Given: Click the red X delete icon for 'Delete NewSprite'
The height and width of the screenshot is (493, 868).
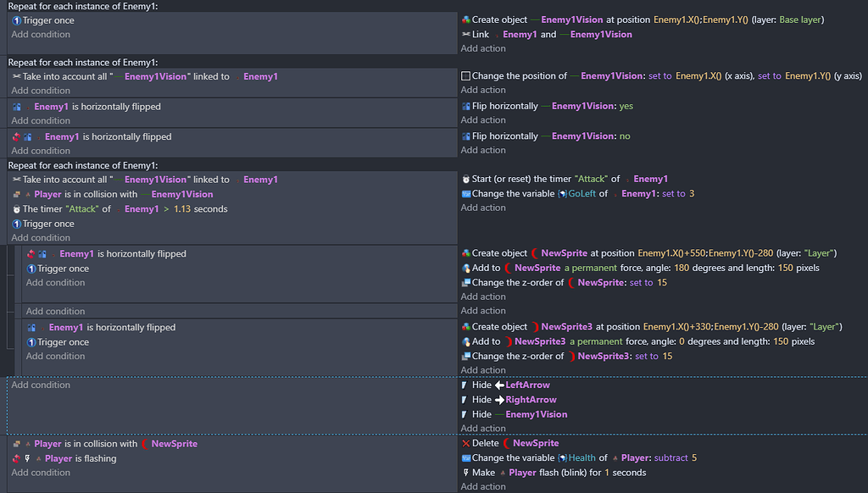Looking at the screenshot, I should (x=466, y=443).
